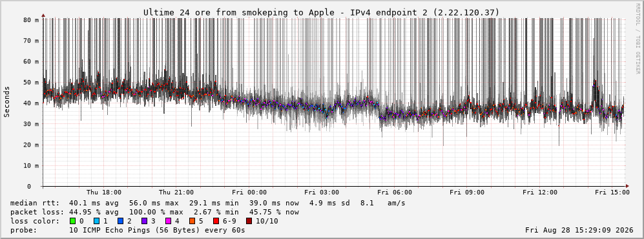Viewport: 644px width, 239px height.
Task: Click the dark red 10/10 loss swatch
Action: pyautogui.click(x=249, y=221)
